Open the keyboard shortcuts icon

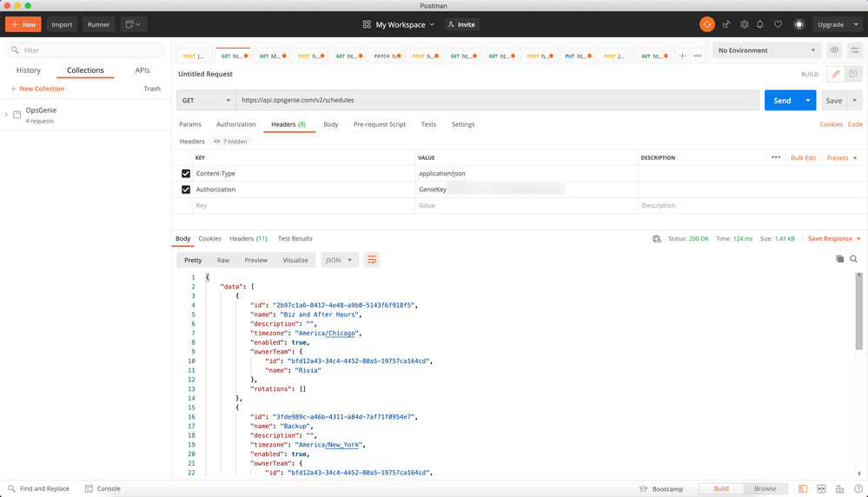[x=840, y=488]
